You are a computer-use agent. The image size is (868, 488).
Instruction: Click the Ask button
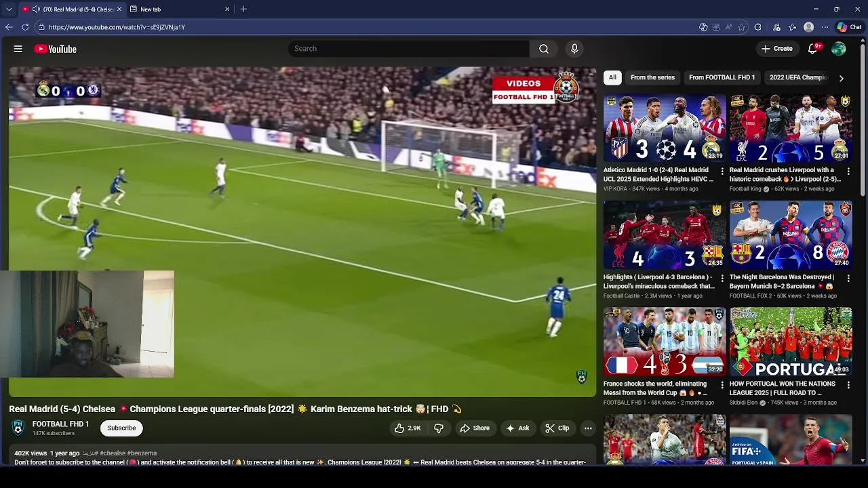517,428
